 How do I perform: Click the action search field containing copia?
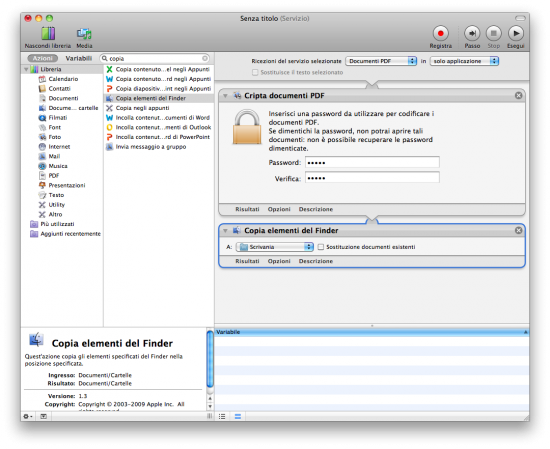(x=155, y=58)
